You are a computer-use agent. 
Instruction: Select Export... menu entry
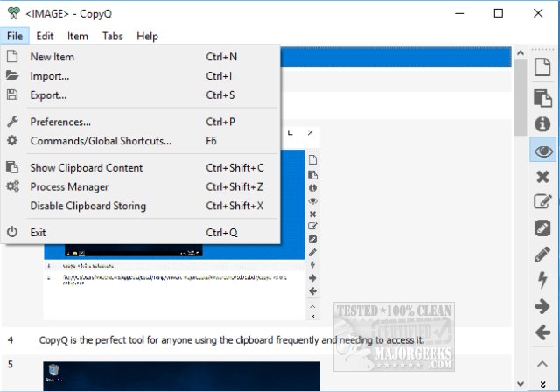(x=140, y=95)
